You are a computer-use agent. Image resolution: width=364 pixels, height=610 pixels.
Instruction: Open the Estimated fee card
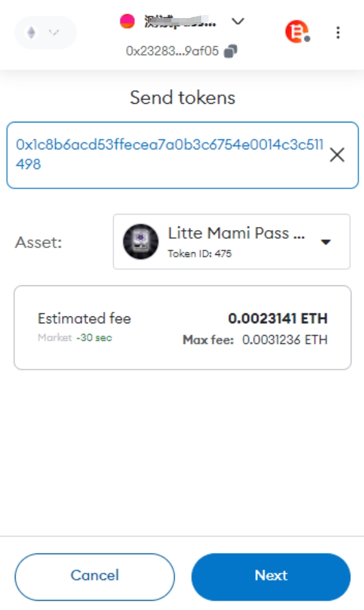tap(183, 328)
